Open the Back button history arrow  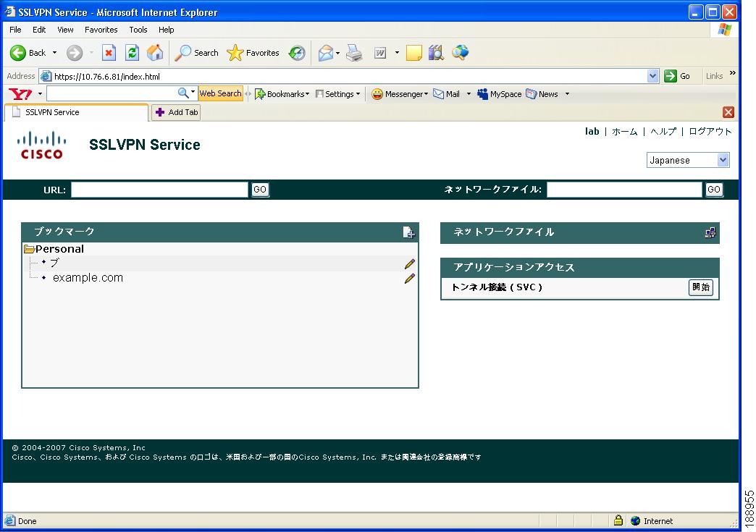point(54,53)
